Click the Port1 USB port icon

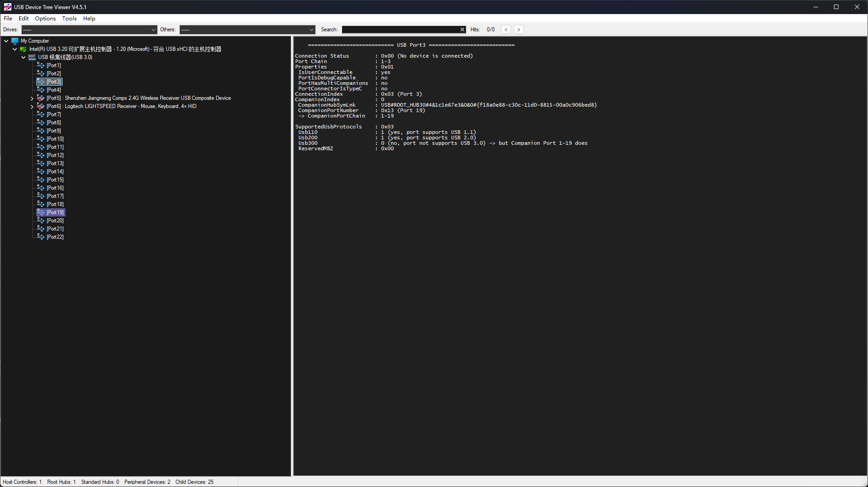tap(40, 65)
